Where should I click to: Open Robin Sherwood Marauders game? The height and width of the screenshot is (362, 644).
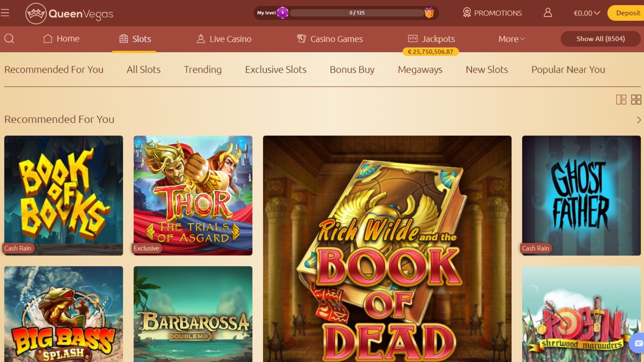(581, 314)
